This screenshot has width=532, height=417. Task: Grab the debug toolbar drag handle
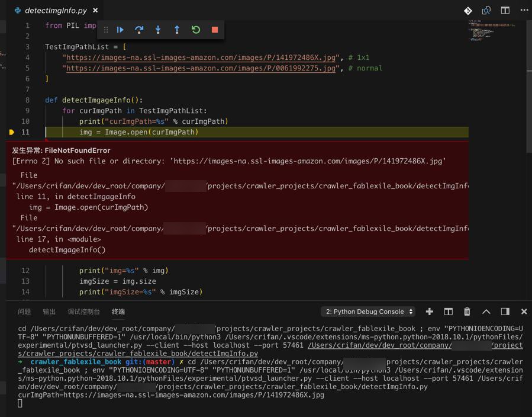[x=106, y=30]
